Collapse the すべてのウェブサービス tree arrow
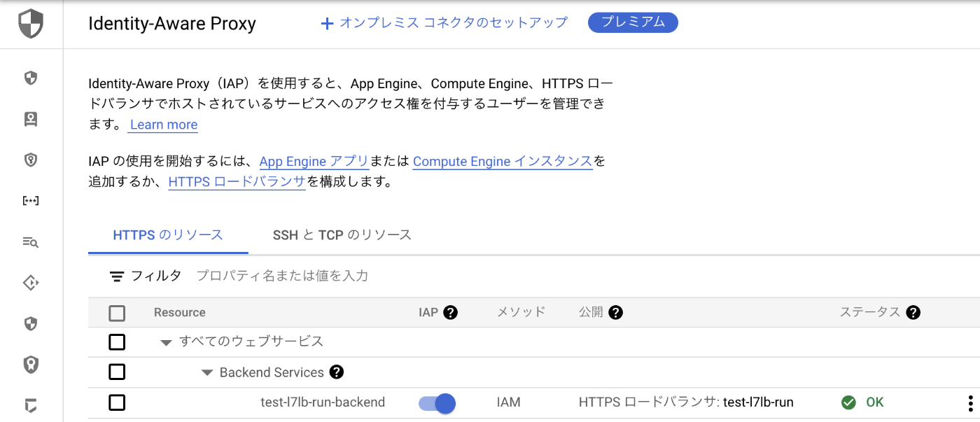980x422 pixels. pyautogui.click(x=166, y=343)
